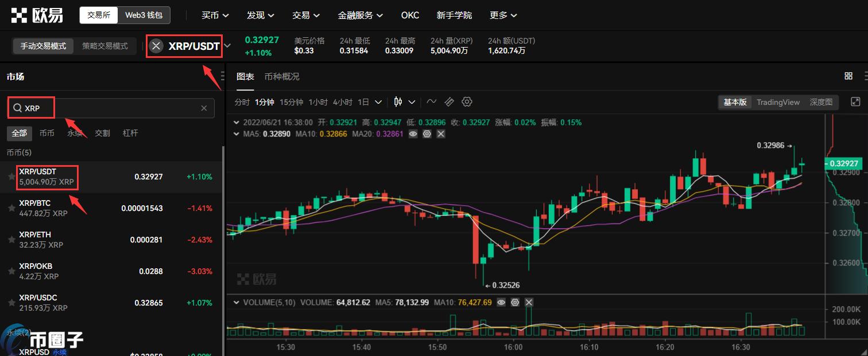868x356 pixels.
Task: Expand more time intervals after 1日
Action: click(378, 102)
